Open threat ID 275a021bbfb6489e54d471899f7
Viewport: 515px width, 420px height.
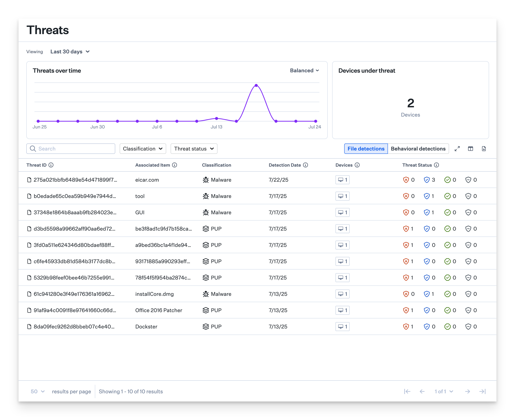(x=75, y=180)
